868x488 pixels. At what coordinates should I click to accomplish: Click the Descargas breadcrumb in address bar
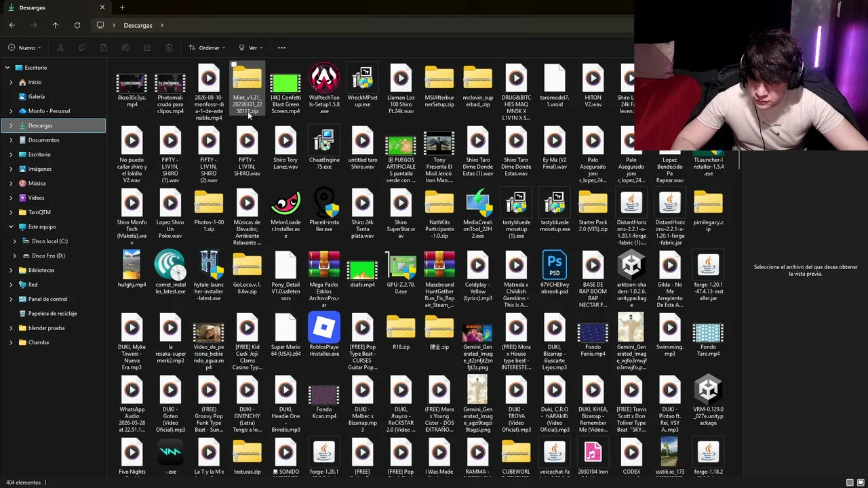[x=138, y=25]
